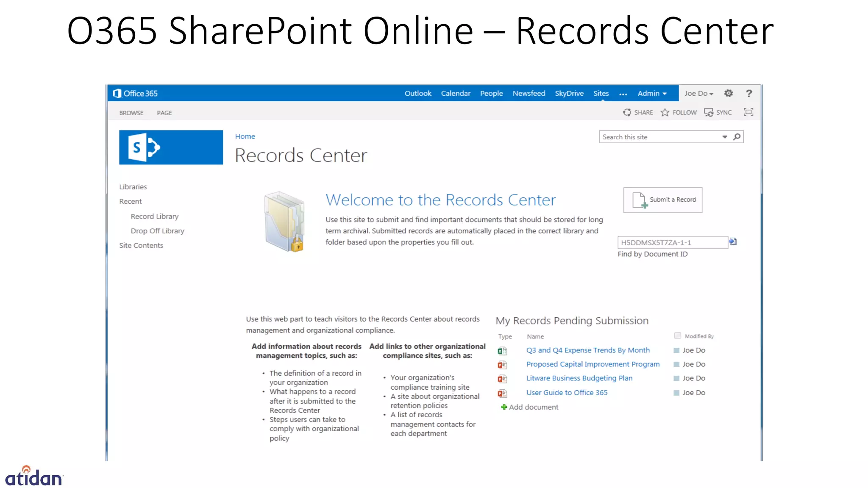Image resolution: width=868 pixels, height=488 pixels.
Task: Expand the Joe Do account menu
Action: (699, 93)
